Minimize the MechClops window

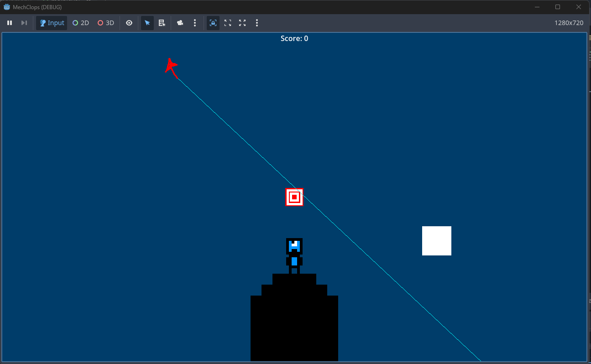point(537,7)
